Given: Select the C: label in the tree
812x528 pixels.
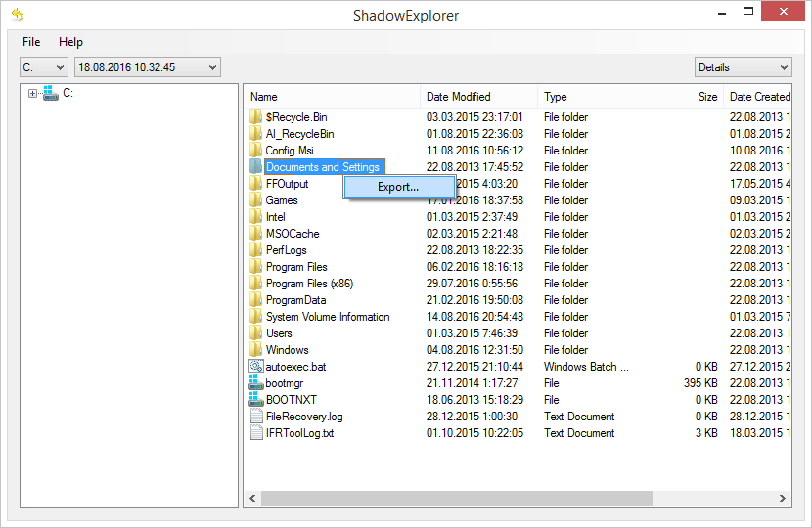Looking at the screenshot, I should tap(68, 93).
